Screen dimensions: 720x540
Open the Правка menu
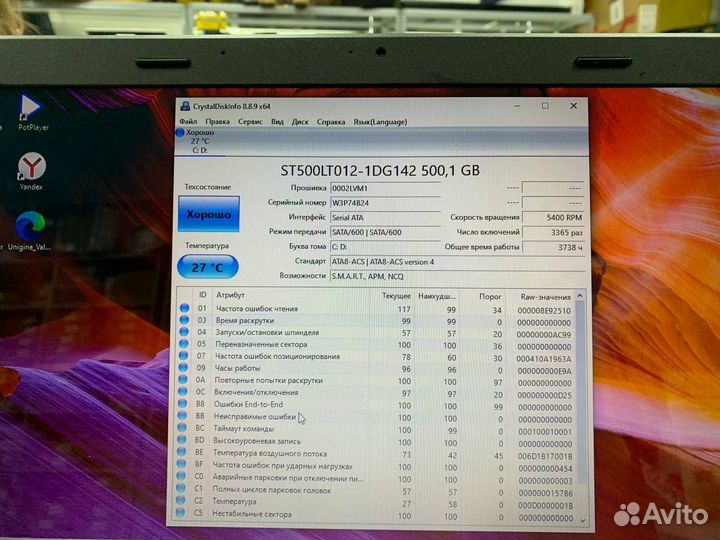point(218,122)
